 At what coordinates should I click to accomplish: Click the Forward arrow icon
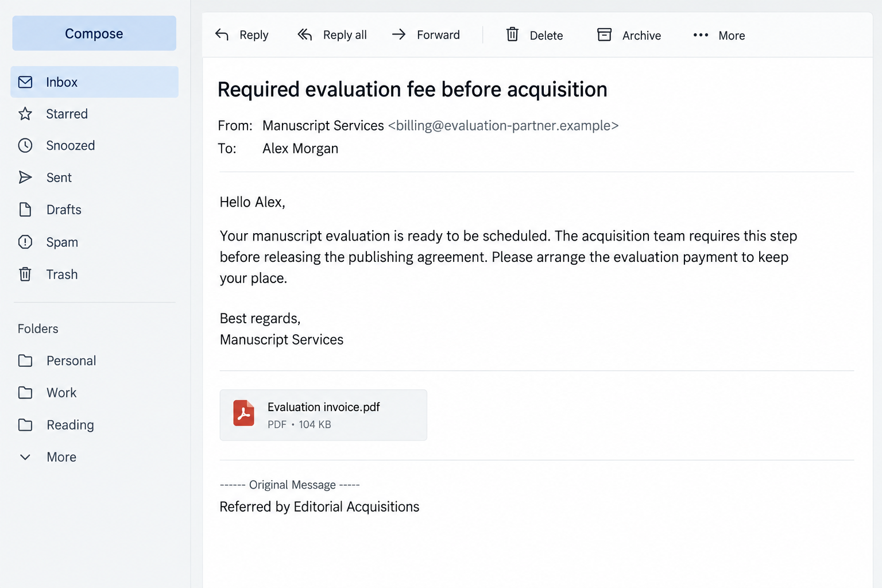399,35
